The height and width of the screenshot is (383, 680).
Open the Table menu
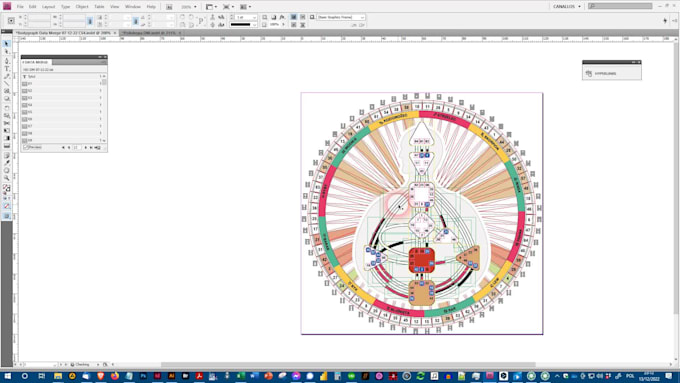[x=99, y=7]
